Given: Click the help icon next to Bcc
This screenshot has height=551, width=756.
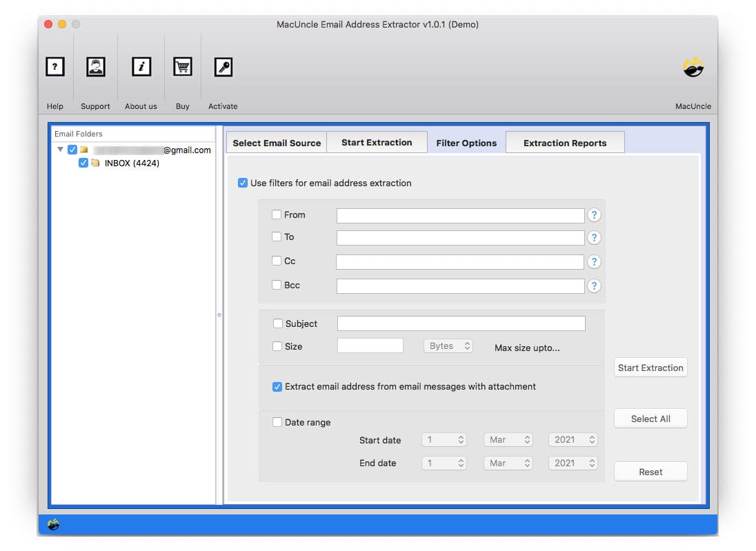Looking at the screenshot, I should (594, 285).
